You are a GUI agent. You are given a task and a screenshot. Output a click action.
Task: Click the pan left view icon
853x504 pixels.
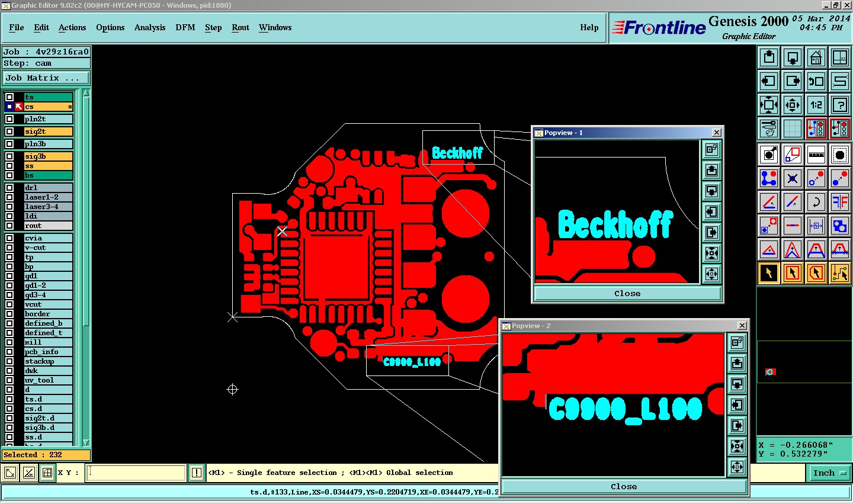769,81
